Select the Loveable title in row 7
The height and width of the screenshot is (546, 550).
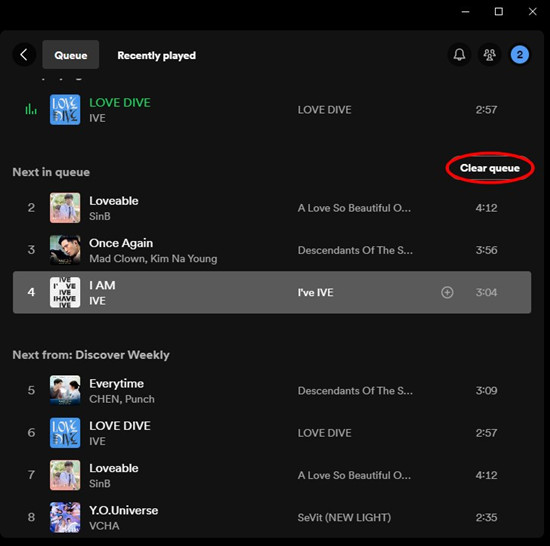[x=114, y=468]
